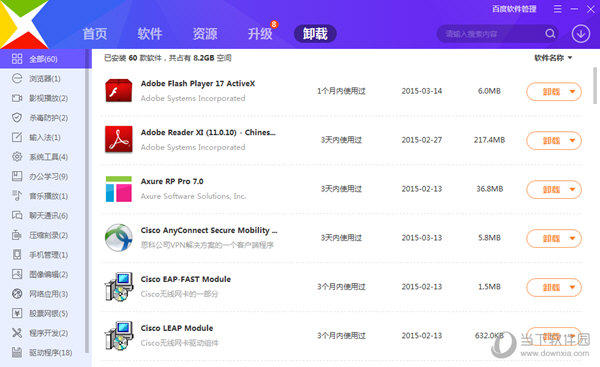The width and height of the screenshot is (600, 367).
Task: Click the Cisco EAP-FAST Module icon
Action: (119, 287)
